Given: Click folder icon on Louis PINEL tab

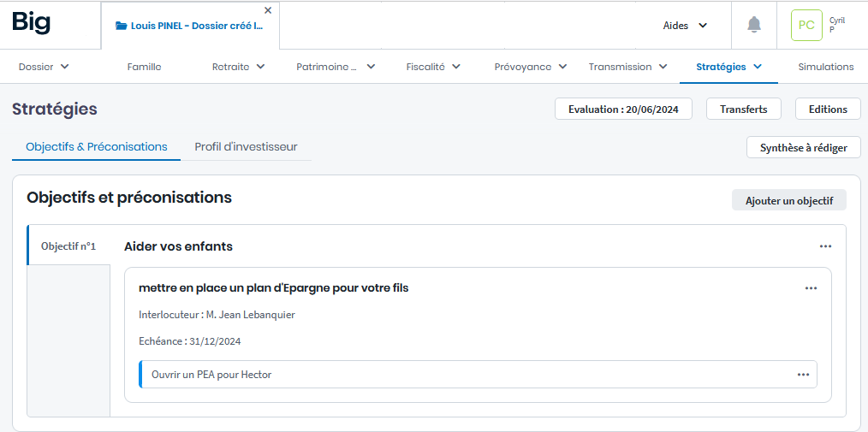Looking at the screenshot, I should [121, 26].
